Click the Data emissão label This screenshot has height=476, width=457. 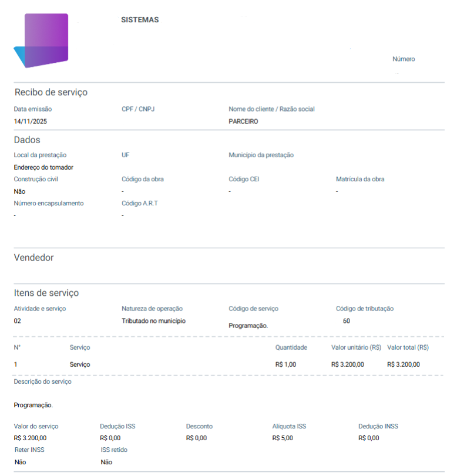click(33, 109)
